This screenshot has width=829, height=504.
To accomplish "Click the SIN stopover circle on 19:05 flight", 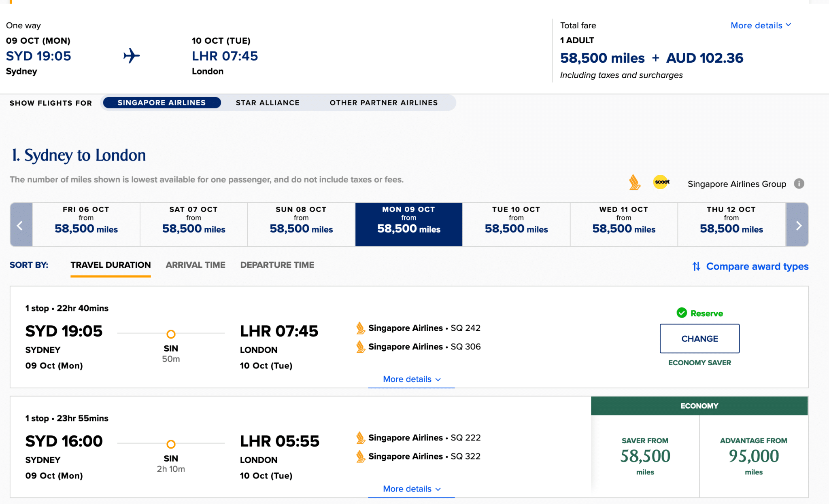I will (171, 334).
